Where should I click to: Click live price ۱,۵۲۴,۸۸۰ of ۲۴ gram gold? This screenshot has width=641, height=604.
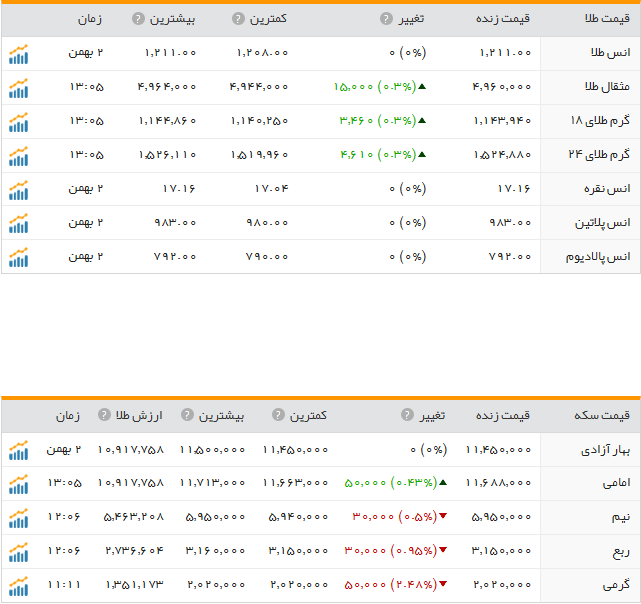pyautogui.click(x=502, y=155)
